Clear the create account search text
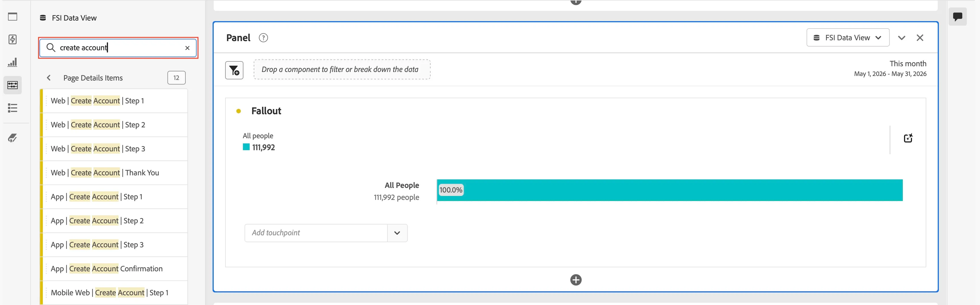Screen dimensions: 980x305 tap(187, 48)
